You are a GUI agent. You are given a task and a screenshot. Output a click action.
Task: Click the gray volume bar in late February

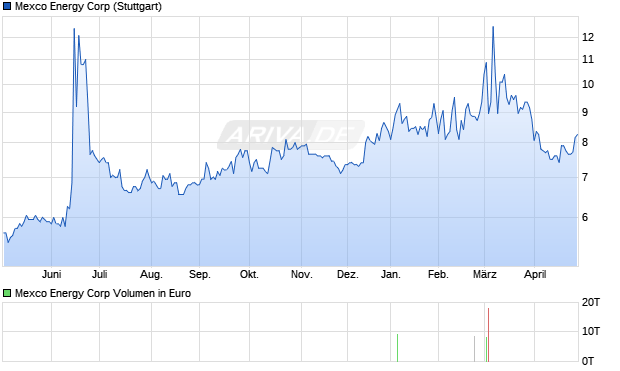pyautogui.click(x=474, y=349)
